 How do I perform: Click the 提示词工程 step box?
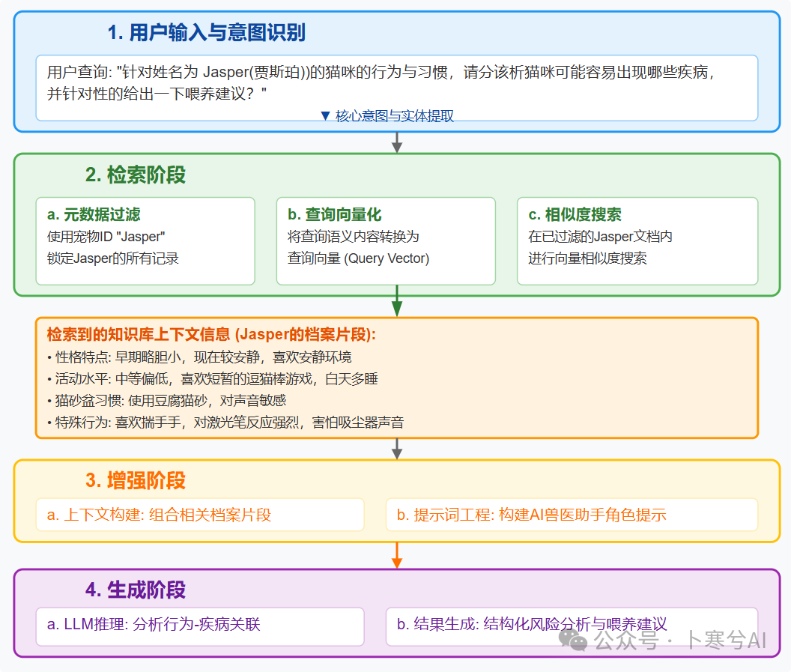pyautogui.click(x=572, y=515)
